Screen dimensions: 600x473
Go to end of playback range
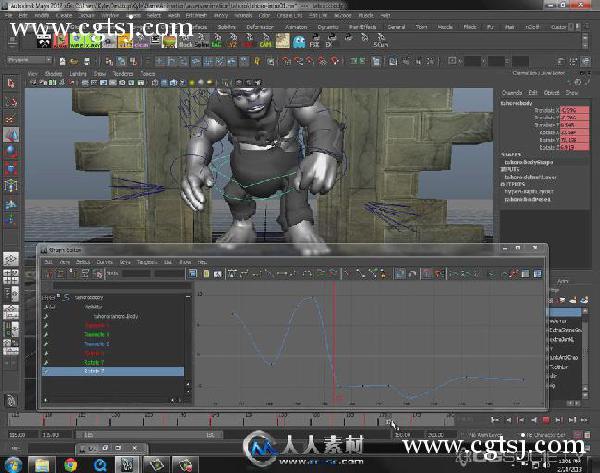[584, 420]
